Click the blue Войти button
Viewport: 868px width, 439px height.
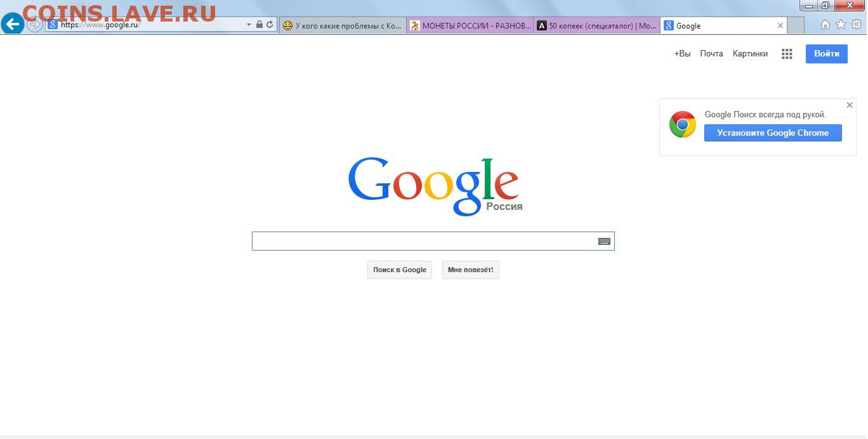(x=827, y=54)
